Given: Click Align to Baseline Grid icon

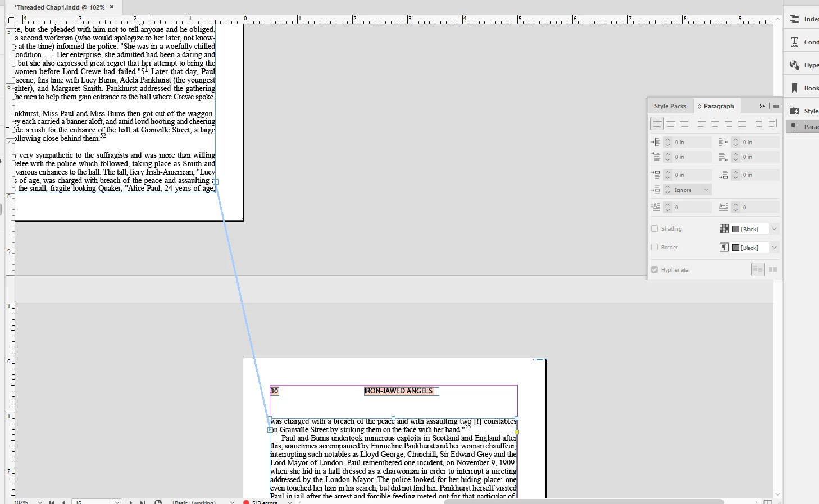Looking at the screenshot, I should [773, 270].
